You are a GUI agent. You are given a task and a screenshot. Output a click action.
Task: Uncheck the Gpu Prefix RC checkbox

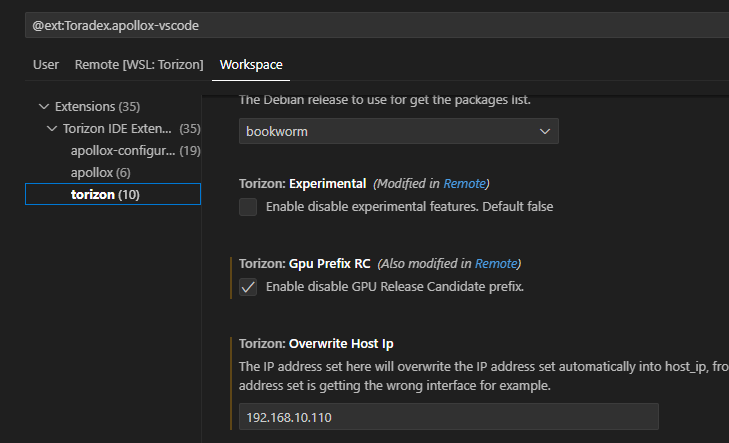pyautogui.click(x=248, y=287)
